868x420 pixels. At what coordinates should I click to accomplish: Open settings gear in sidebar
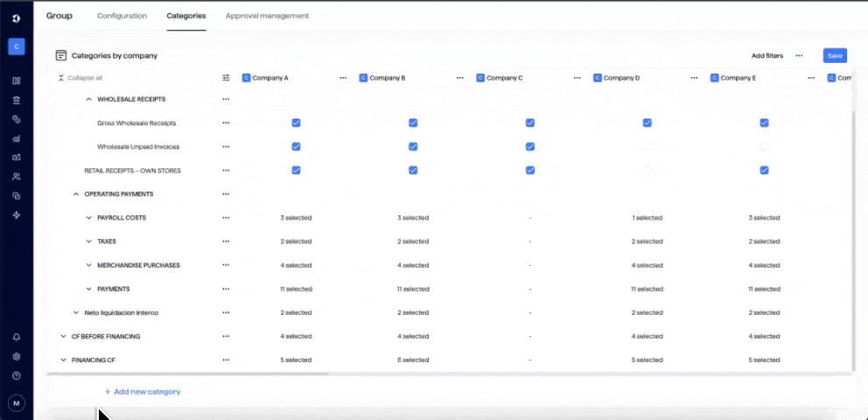[x=17, y=356]
